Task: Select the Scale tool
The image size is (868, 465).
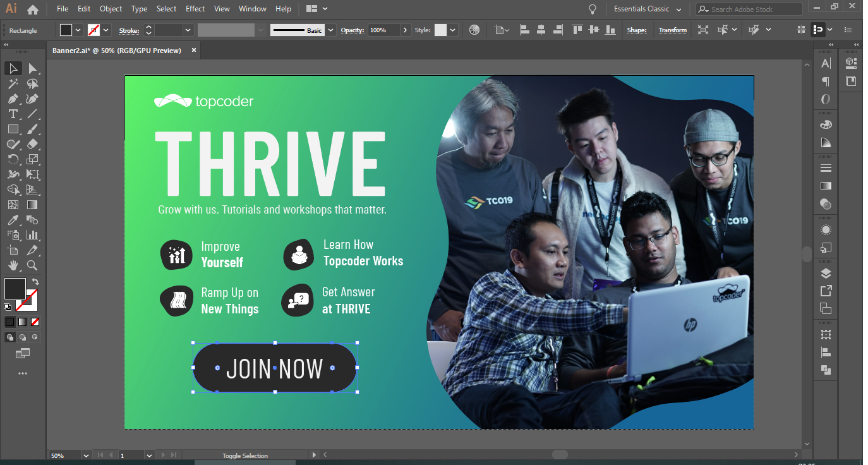Action: pyautogui.click(x=32, y=159)
